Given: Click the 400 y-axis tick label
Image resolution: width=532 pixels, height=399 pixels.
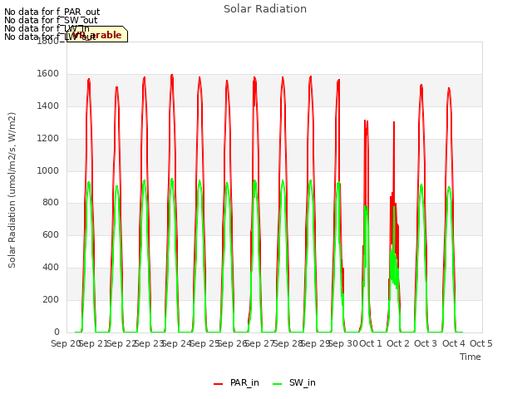Looking at the screenshot, I should pos(51,268).
